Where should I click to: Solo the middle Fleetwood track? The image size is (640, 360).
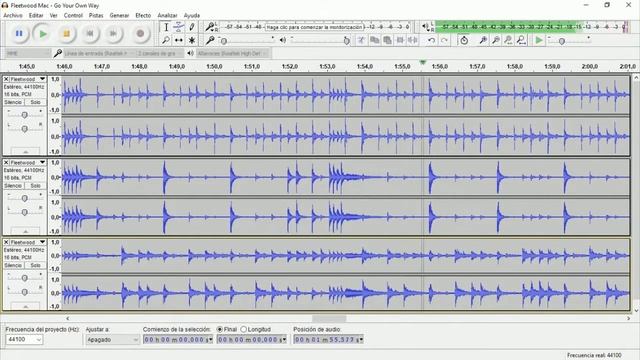click(x=35, y=186)
